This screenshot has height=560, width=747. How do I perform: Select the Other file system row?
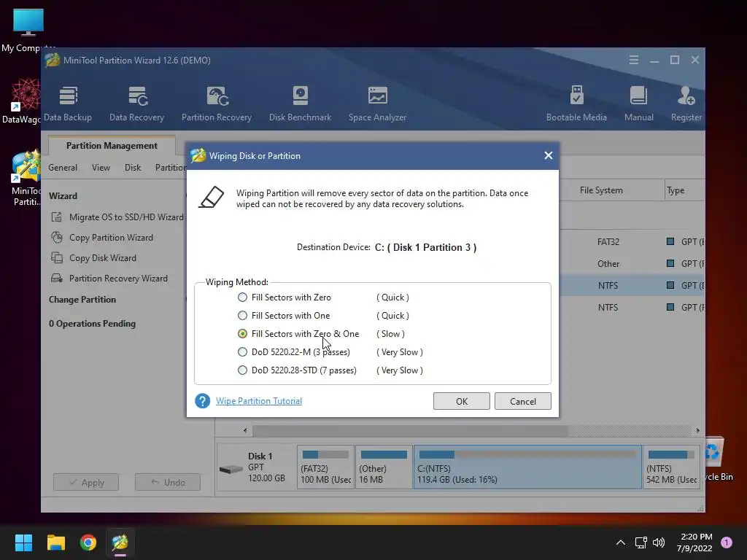(x=632, y=264)
